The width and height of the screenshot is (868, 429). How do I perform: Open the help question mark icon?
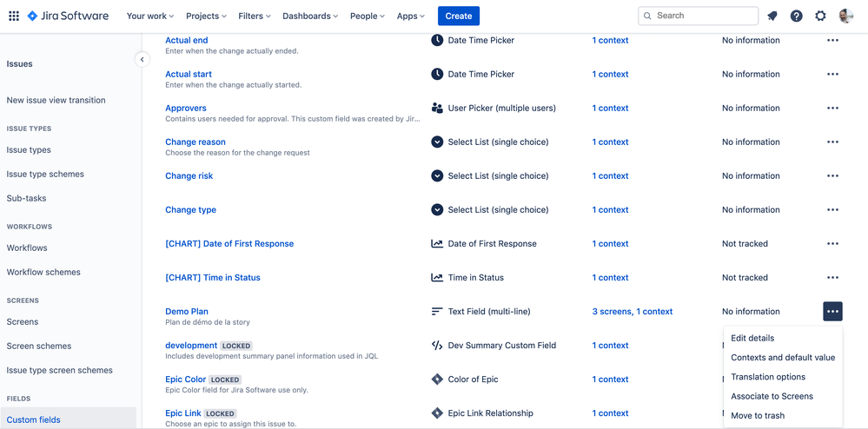click(x=797, y=16)
